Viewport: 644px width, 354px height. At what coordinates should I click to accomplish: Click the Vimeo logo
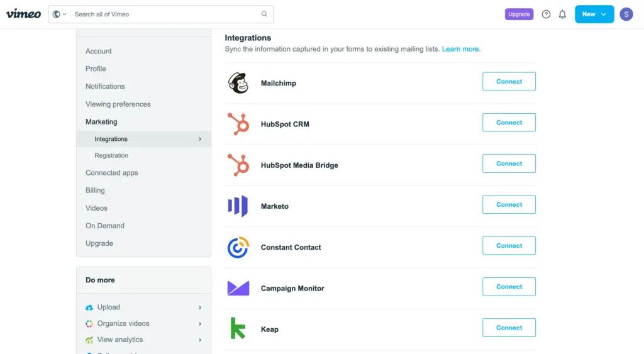(x=23, y=14)
